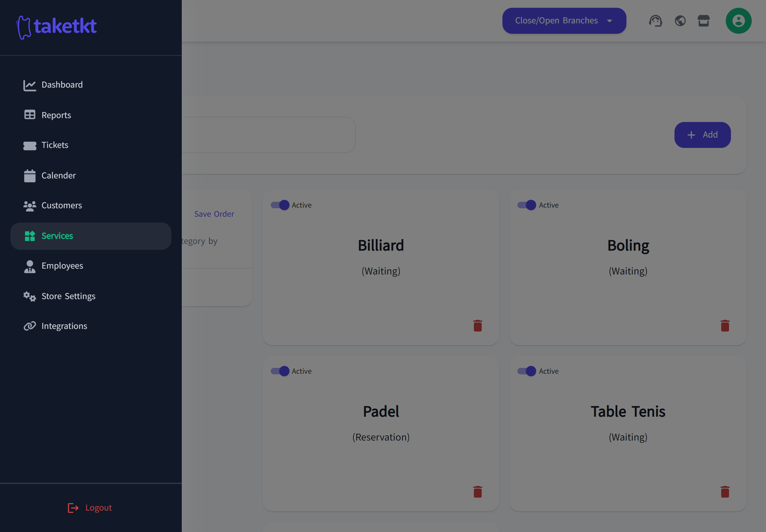Open Calender menu item
The image size is (766, 532).
point(91,176)
